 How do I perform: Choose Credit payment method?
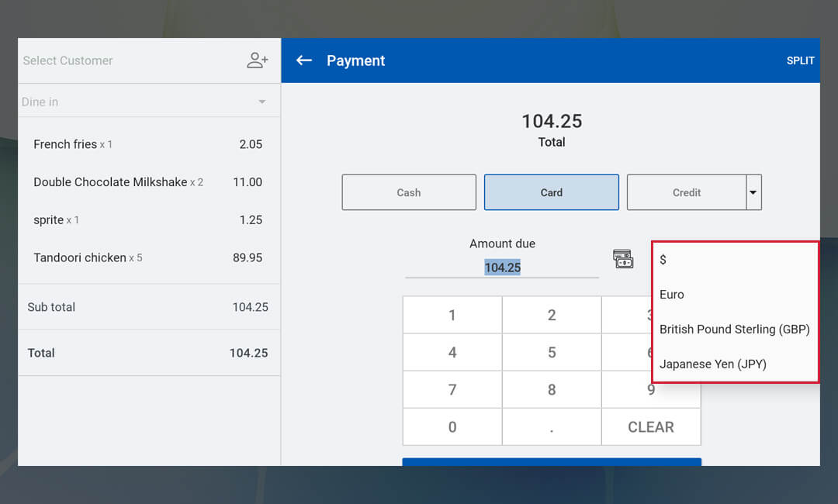[686, 192]
